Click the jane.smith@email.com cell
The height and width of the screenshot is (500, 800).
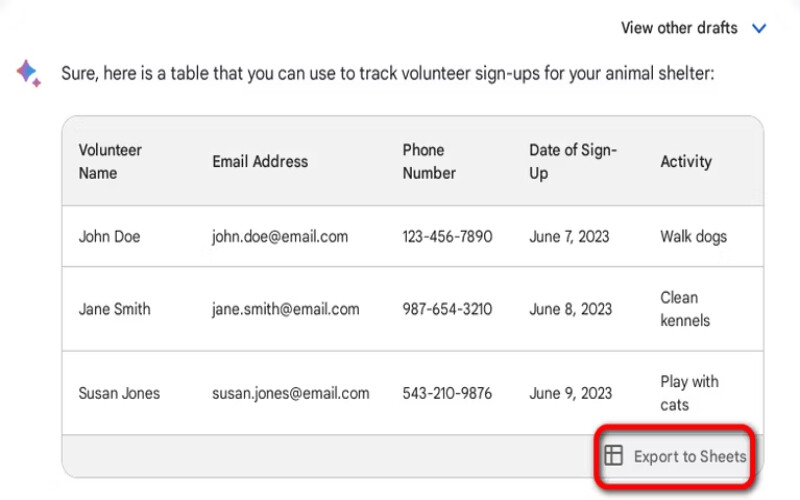[x=285, y=309]
